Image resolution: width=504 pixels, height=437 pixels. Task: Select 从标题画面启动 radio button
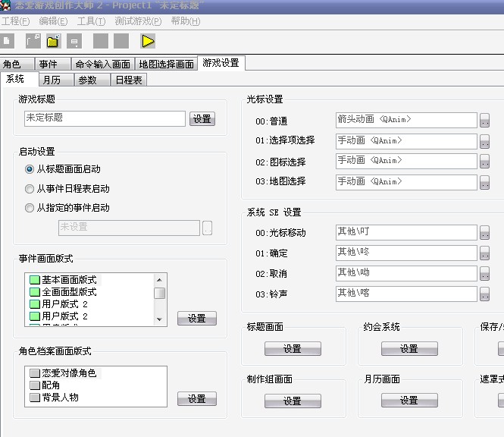30,169
